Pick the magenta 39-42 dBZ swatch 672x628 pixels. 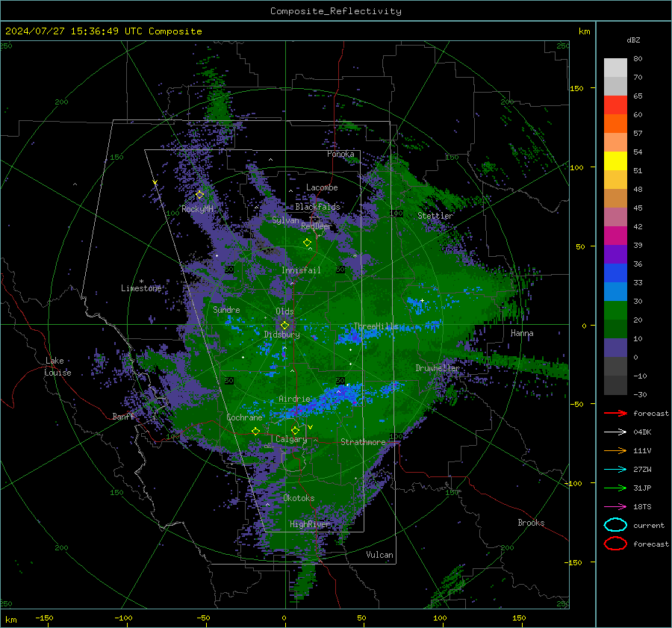click(x=615, y=235)
